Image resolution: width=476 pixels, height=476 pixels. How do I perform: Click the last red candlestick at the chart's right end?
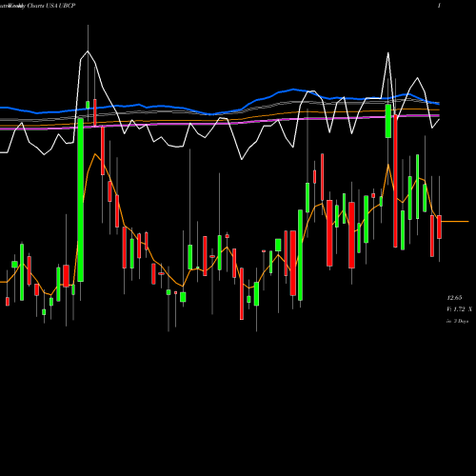(x=439, y=227)
